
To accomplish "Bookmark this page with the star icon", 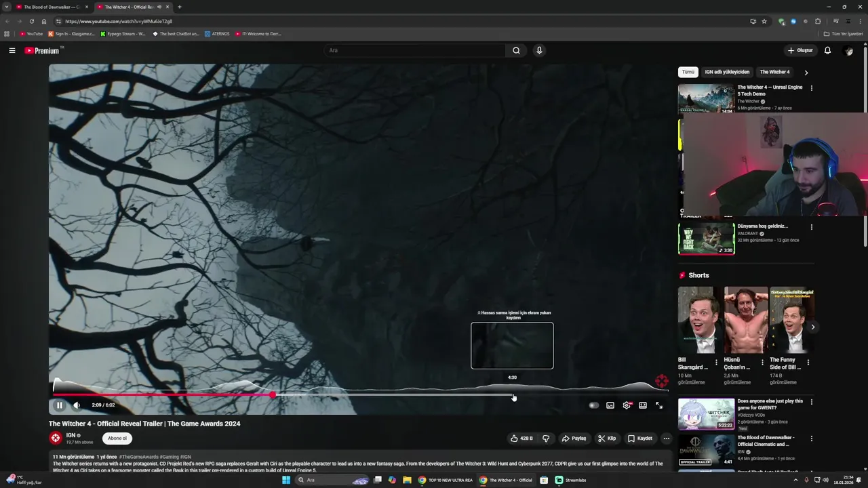I will click(x=764, y=21).
